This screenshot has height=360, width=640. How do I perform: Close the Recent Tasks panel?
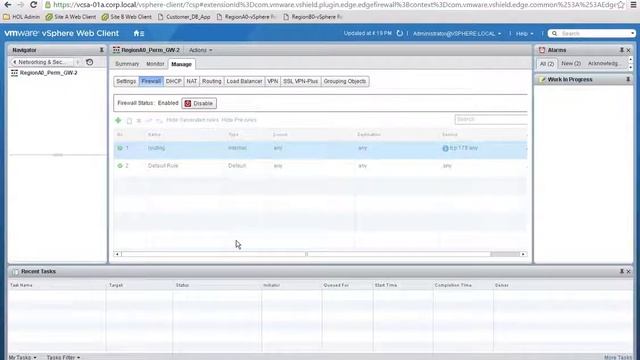click(629, 271)
